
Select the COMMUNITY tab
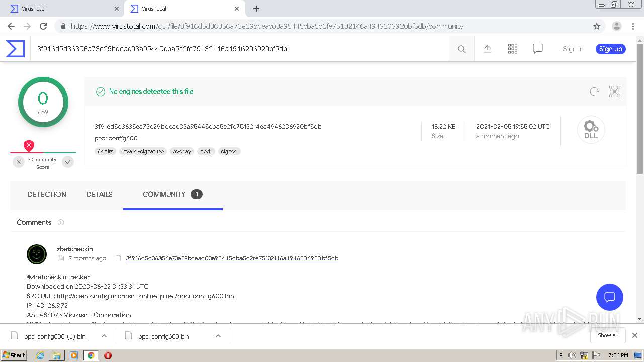point(173,194)
